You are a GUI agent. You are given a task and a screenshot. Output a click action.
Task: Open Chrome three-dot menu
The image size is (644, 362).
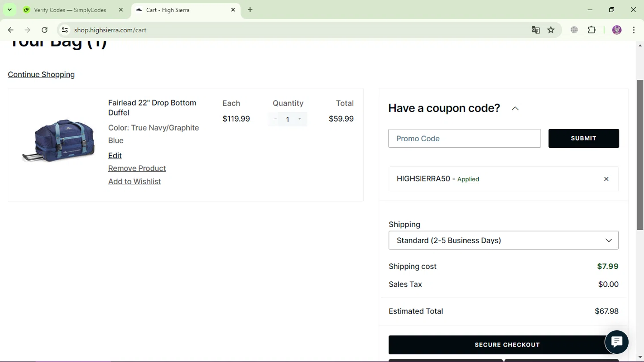(634, 30)
